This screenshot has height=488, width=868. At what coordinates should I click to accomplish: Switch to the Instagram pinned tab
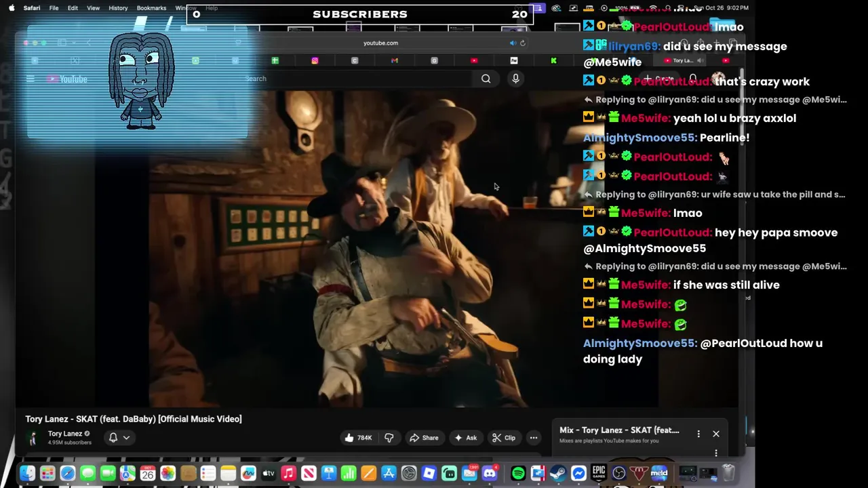(x=315, y=61)
